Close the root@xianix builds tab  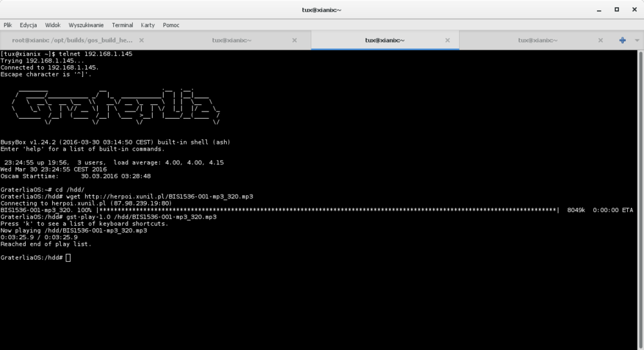pyautogui.click(x=142, y=40)
